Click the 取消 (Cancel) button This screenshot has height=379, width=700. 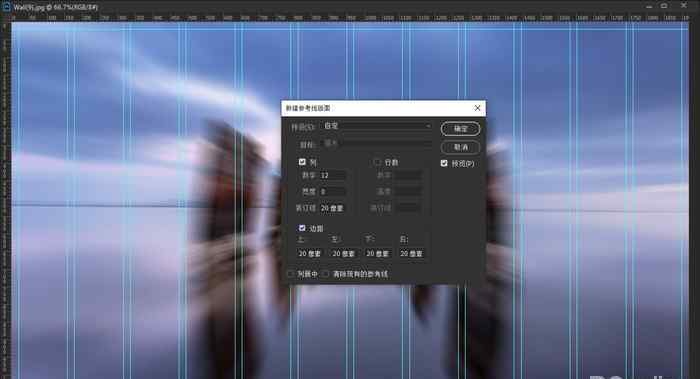[460, 147]
